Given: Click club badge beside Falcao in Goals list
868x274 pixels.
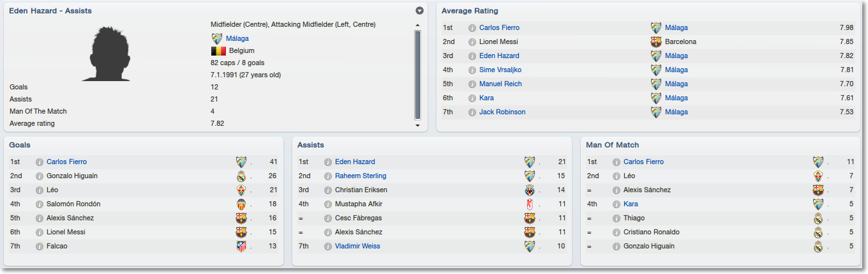Looking at the screenshot, I should coord(241,247).
